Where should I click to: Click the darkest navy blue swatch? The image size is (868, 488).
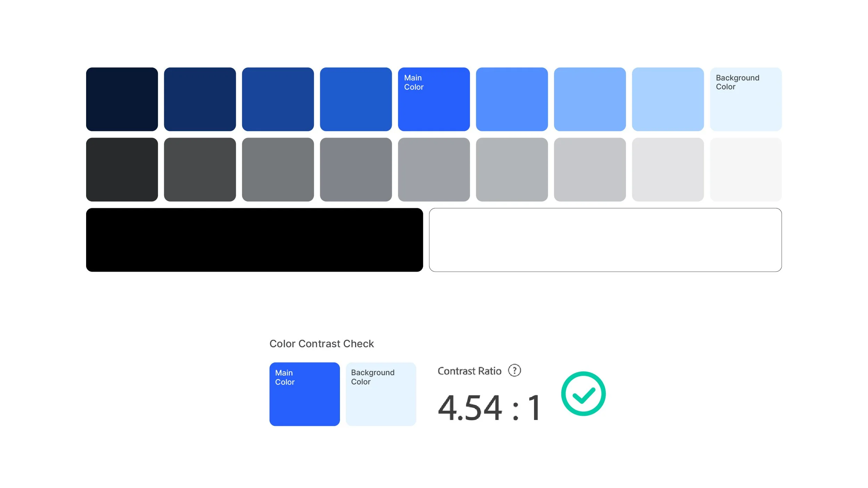pyautogui.click(x=122, y=99)
